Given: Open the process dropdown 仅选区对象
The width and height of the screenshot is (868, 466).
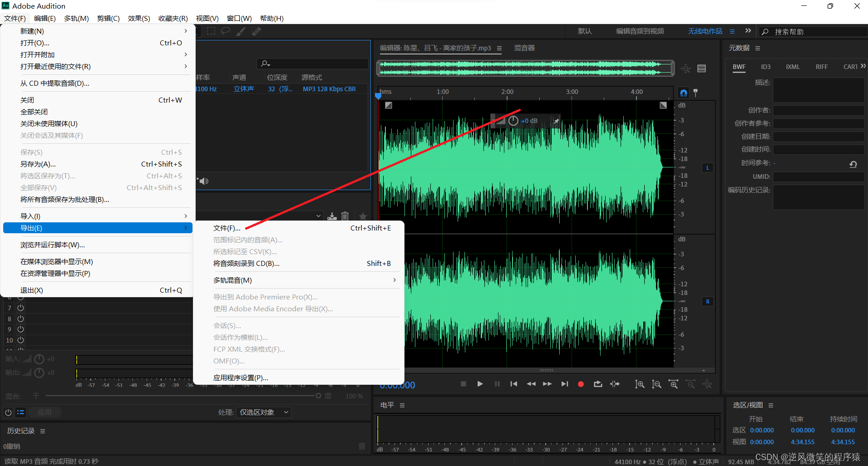Looking at the screenshot, I should click(264, 412).
